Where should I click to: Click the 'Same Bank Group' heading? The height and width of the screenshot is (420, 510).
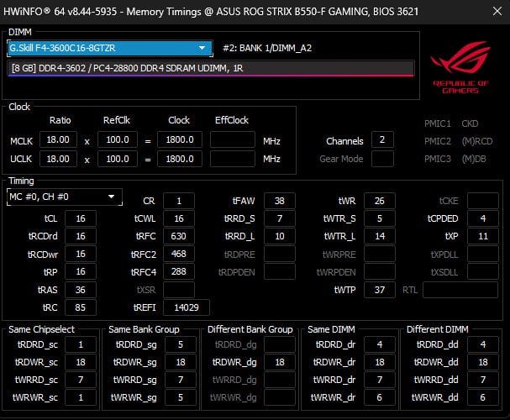(x=144, y=329)
